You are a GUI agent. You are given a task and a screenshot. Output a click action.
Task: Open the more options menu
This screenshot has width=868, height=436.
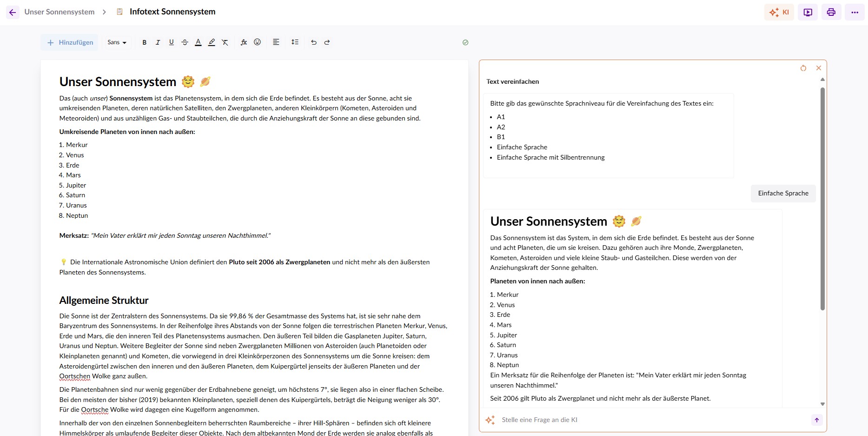click(855, 12)
